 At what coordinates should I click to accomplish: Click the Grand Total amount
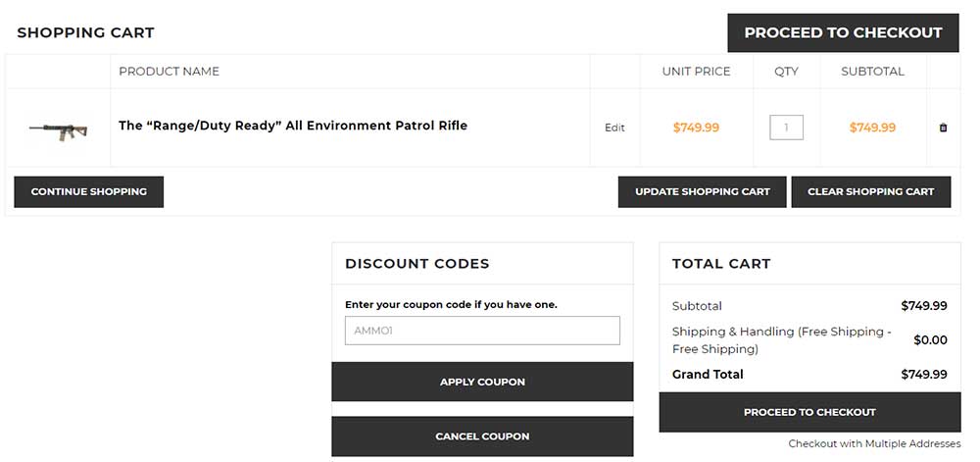(923, 374)
